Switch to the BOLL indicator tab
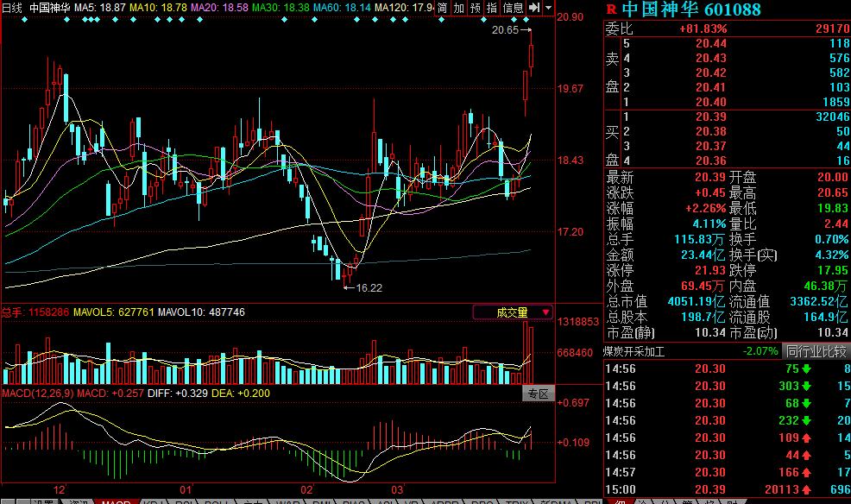851x504 pixels. (x=217, y=501)
